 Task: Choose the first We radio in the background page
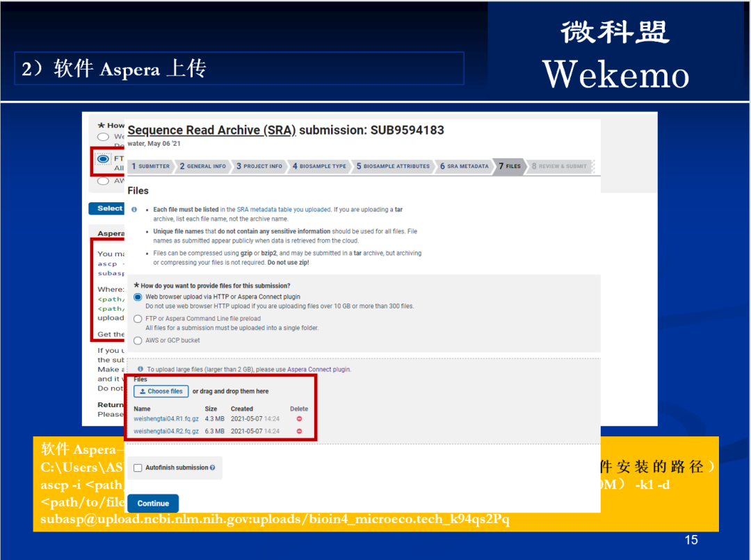[x=103, y=137]
